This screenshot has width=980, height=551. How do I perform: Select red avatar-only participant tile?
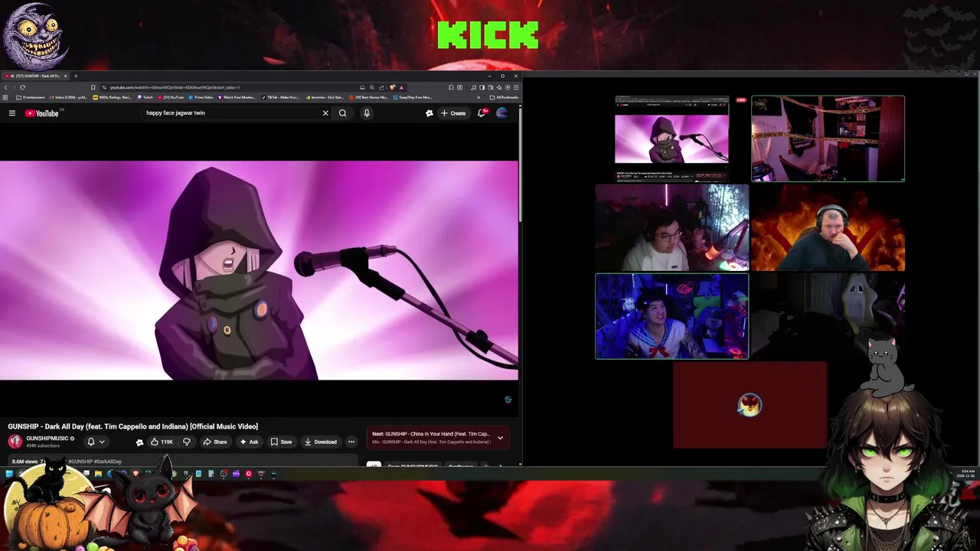tap(750, 405)
